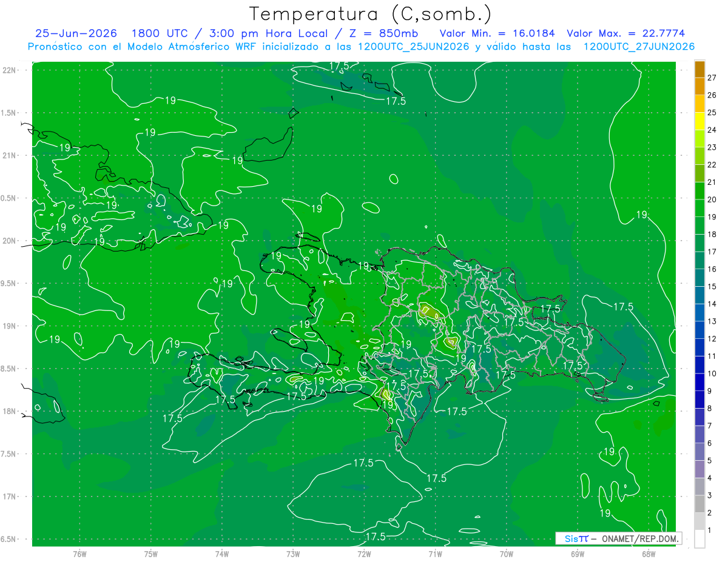Click the deep blue swatch between 10 and 11
Screen dimensions: 728x562
click(x=699, y=365)
